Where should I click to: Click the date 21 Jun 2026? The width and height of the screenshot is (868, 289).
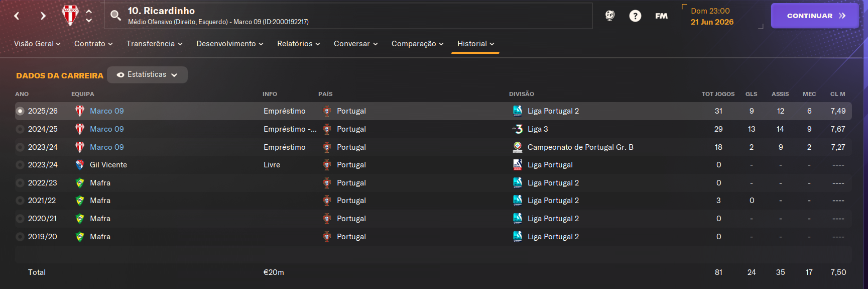712,22
